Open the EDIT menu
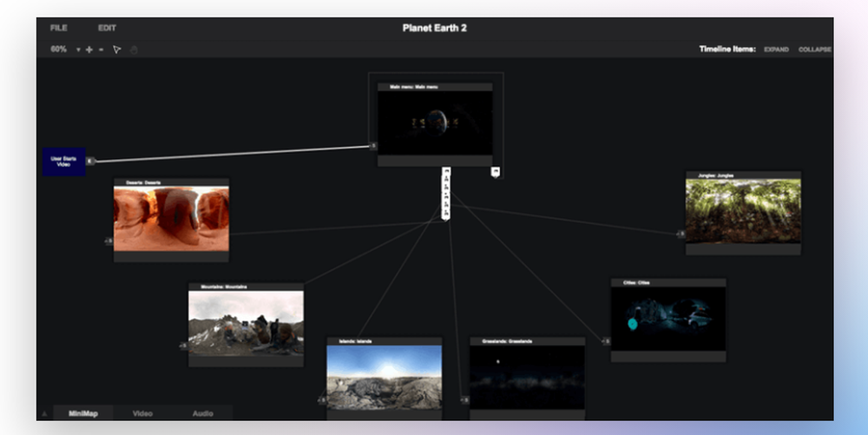The height and width of the screenshot is (435, 868). click(107, 28)
